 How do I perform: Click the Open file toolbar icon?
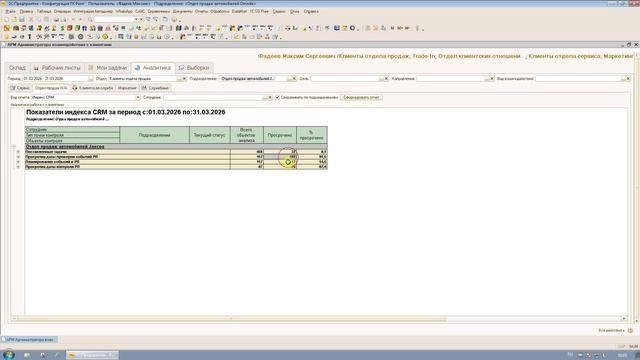(14, 19)
